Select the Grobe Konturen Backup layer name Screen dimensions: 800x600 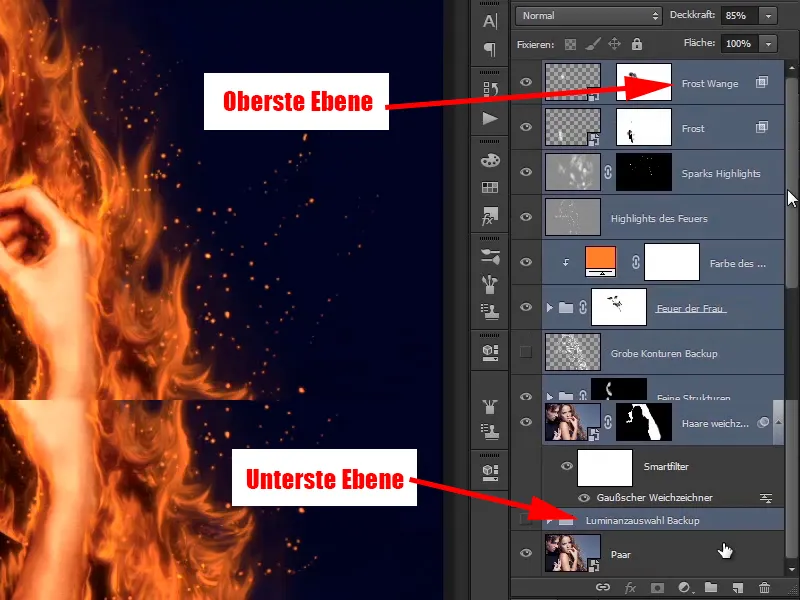tap(664, 354)
